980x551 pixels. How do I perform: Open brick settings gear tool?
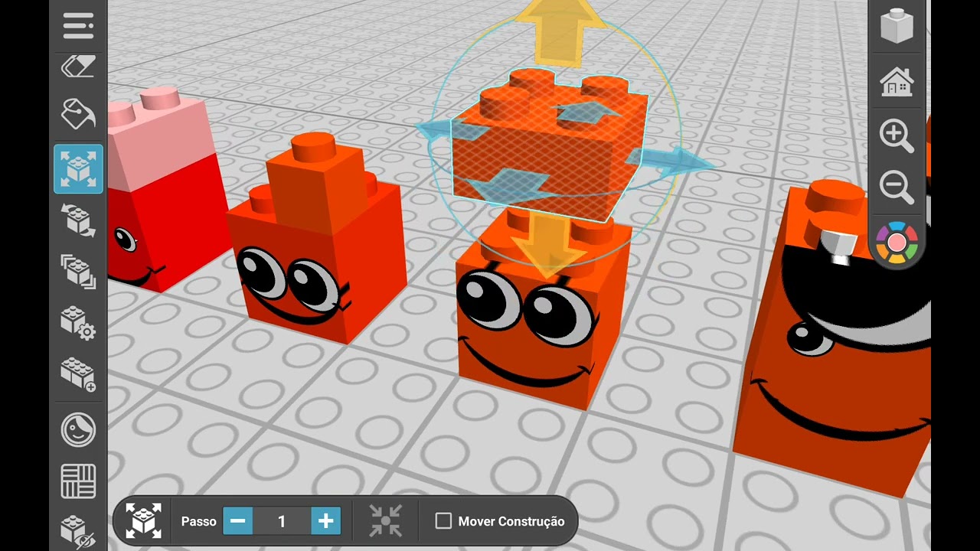pyautogui.click(x=78, y=322)
